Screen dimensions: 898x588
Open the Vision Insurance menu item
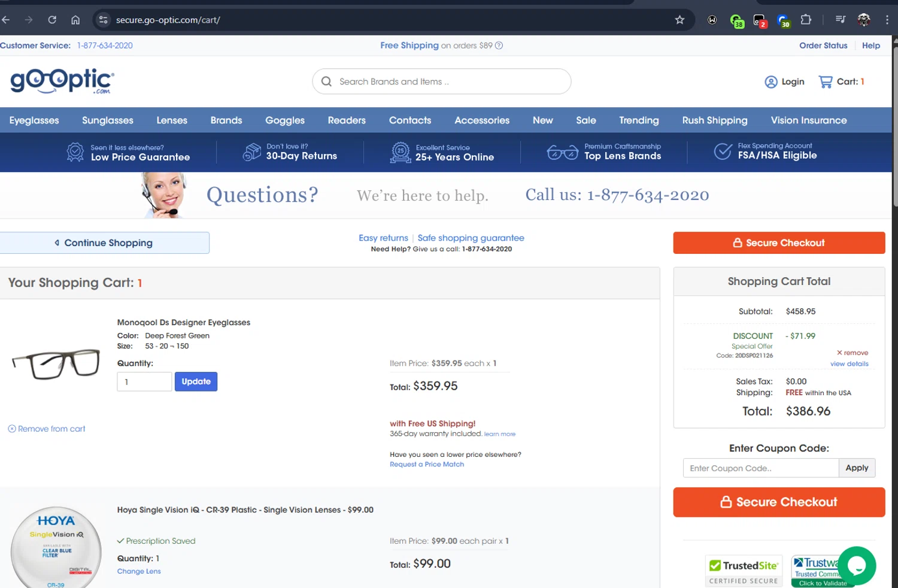809,120
